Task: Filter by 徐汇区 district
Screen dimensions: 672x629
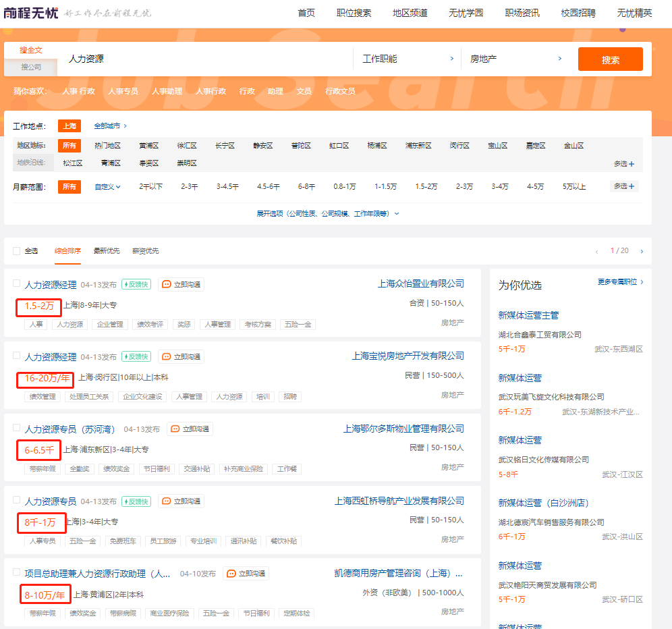Action: point(187,146)
